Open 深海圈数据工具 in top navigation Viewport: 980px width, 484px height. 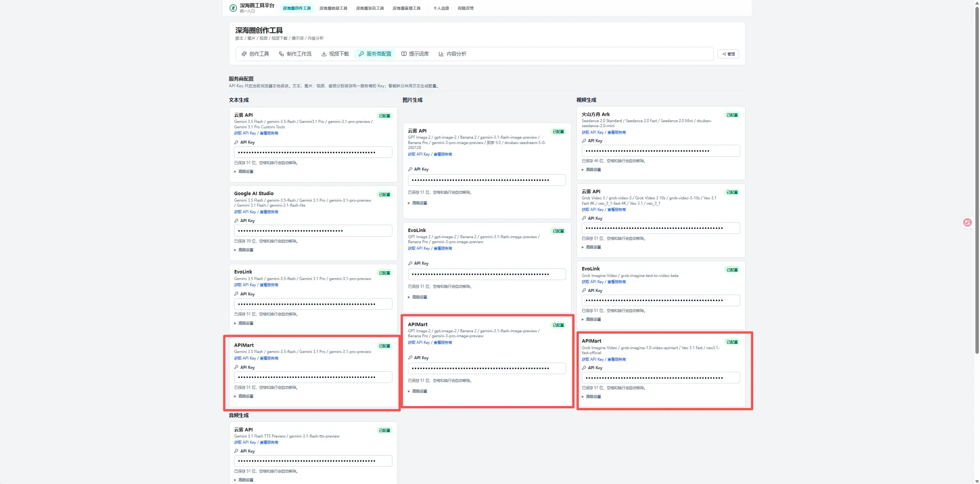[x=333, y=8]
